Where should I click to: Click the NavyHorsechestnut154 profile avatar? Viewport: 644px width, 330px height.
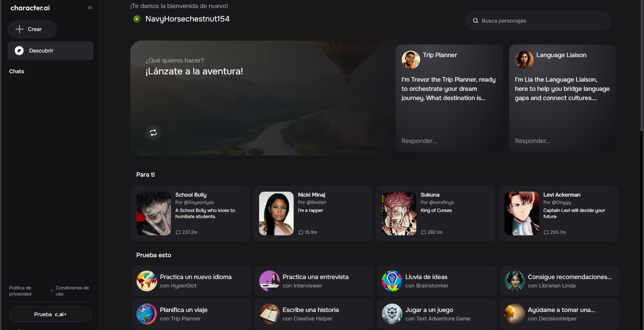(x=137, y=19)
